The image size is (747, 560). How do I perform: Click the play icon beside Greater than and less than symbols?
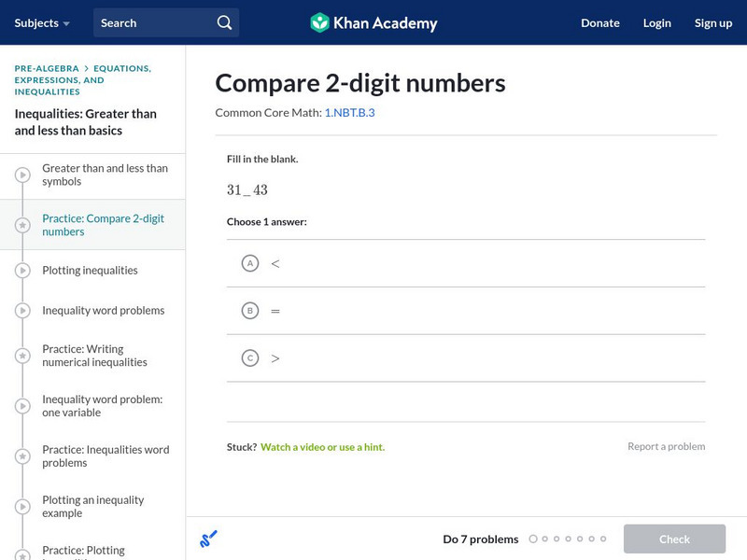tap(22, 175)
